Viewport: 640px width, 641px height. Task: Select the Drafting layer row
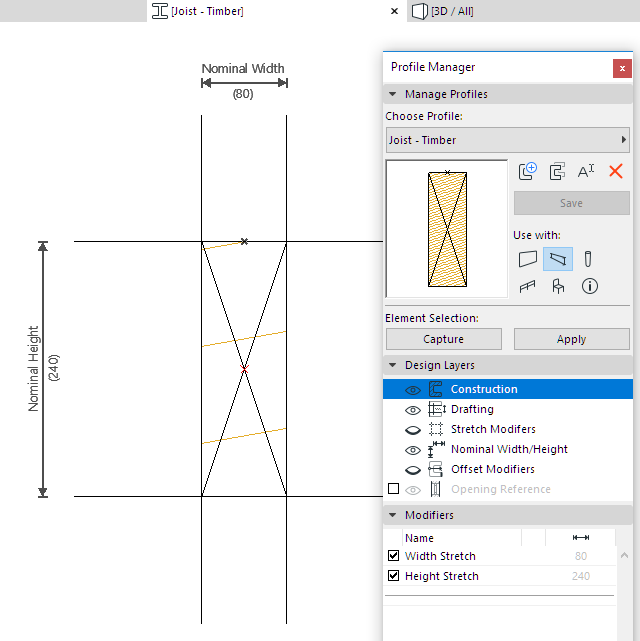click(508, 409)
